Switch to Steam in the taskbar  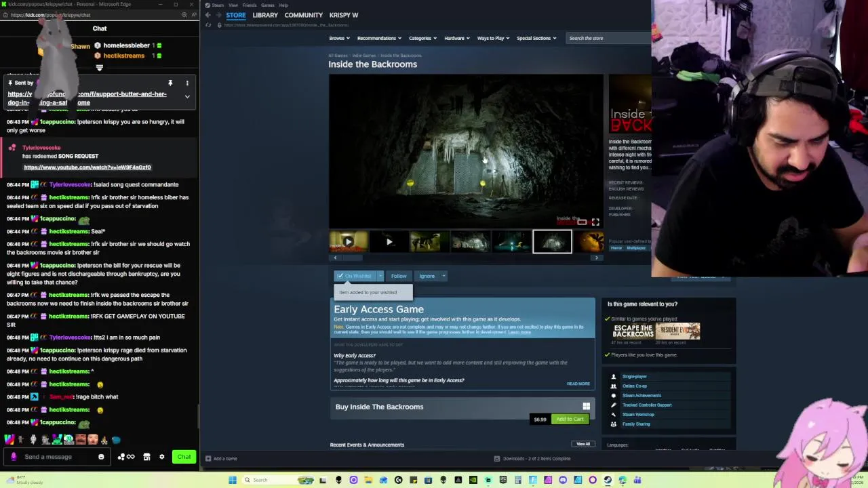tap(608, 480)
